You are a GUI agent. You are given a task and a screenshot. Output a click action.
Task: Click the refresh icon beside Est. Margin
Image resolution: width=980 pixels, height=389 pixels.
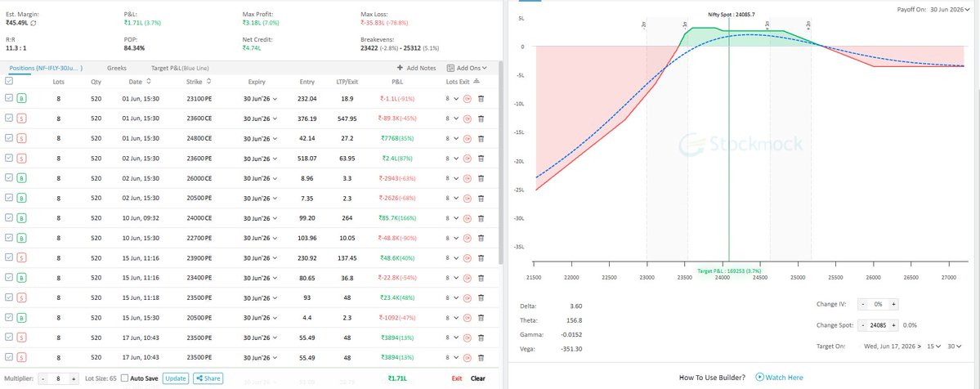34,23
